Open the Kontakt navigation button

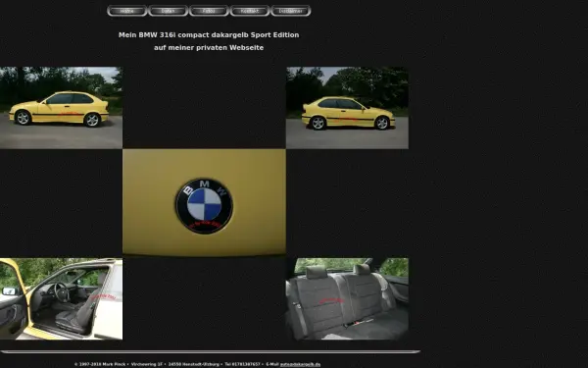[x=250, y=11]
